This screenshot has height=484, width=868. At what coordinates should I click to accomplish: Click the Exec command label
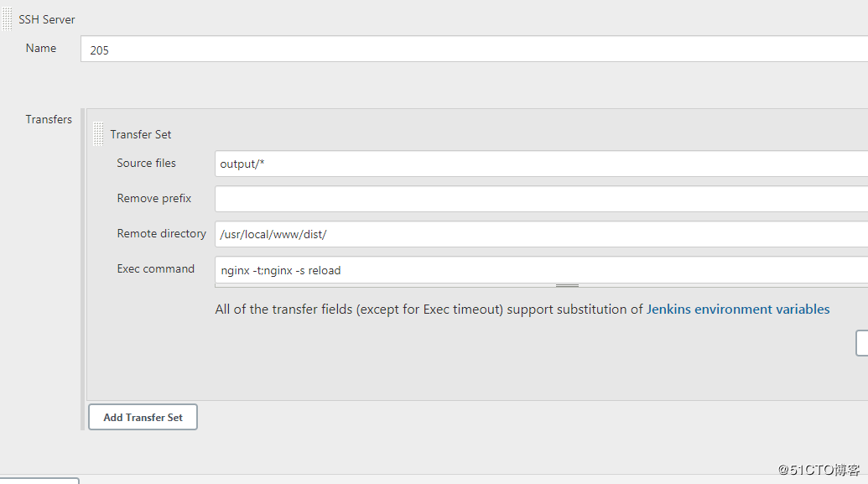tap(155, 268)
